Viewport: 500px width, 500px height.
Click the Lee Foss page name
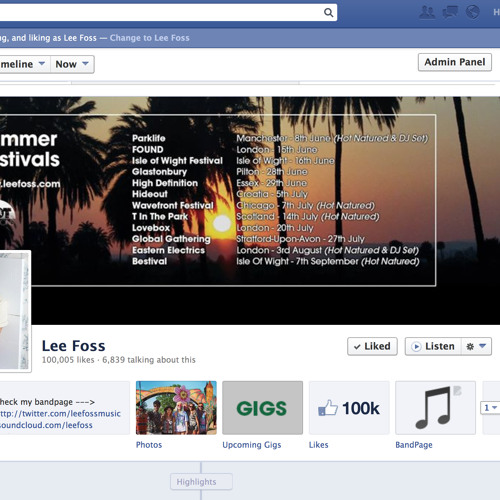point(73,346)
